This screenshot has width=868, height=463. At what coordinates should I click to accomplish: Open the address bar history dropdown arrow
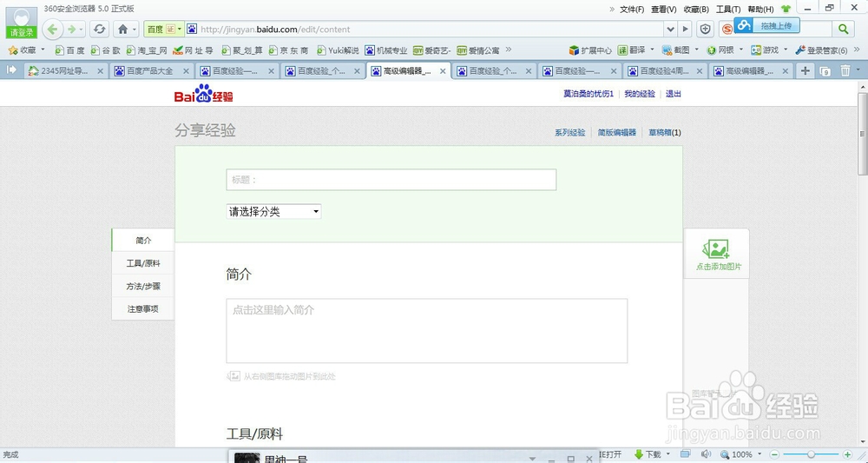coord(670,30)
